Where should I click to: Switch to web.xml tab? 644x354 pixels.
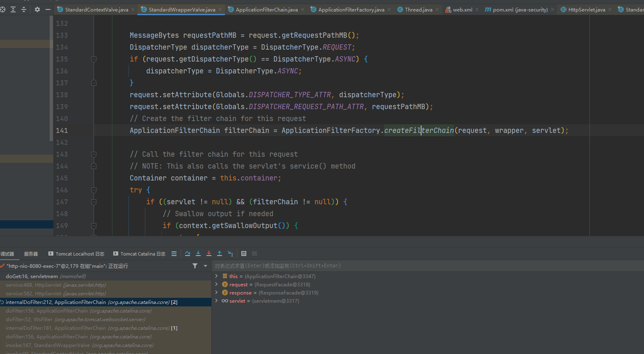(x=463, y=9)
